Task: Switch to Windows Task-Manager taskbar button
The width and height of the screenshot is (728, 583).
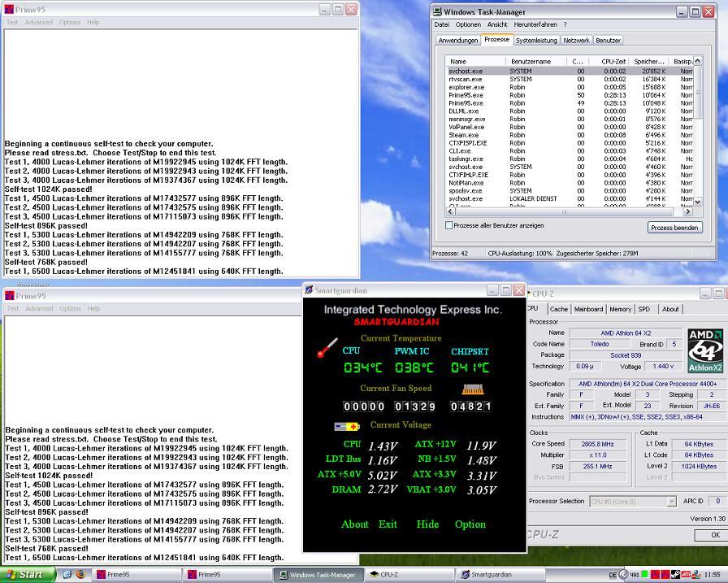Action: [x=318, y=575]
